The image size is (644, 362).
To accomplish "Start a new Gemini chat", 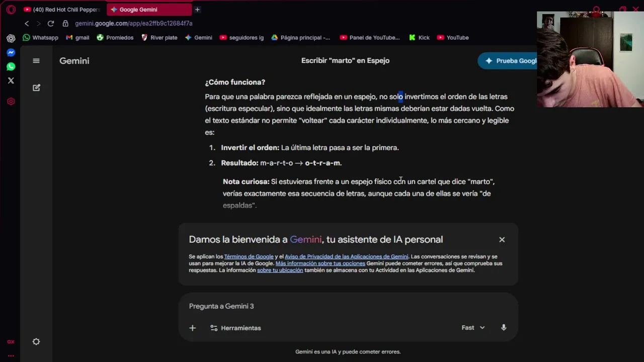I will coord(36,87).
